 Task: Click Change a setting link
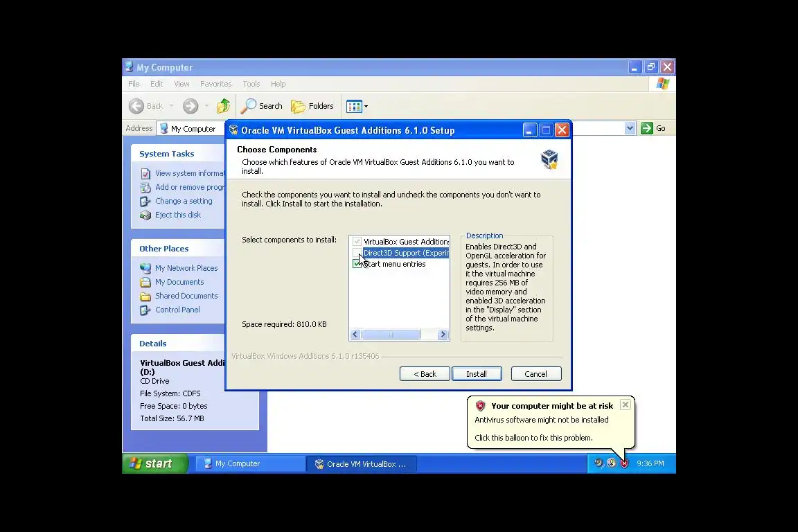coord(184,201)
